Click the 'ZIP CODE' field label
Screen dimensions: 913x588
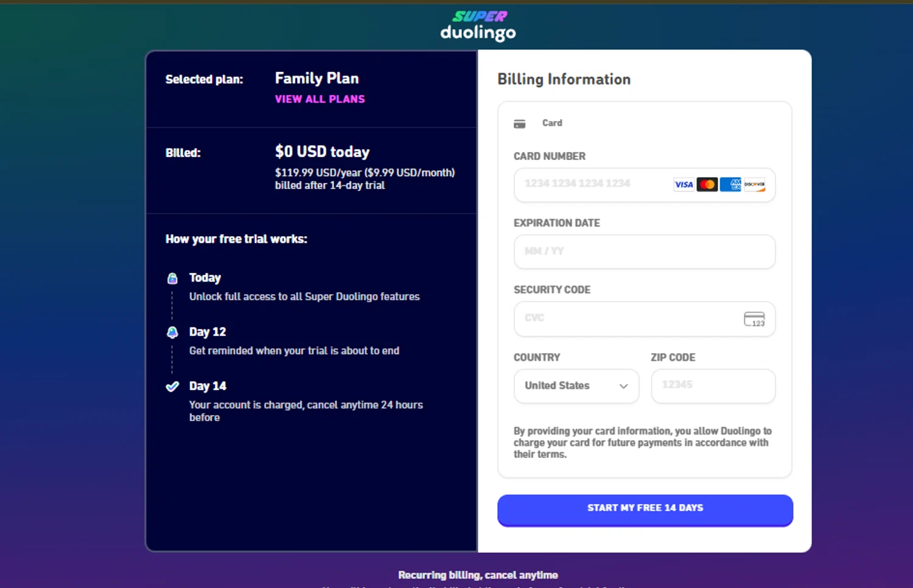tap(673, 357)
